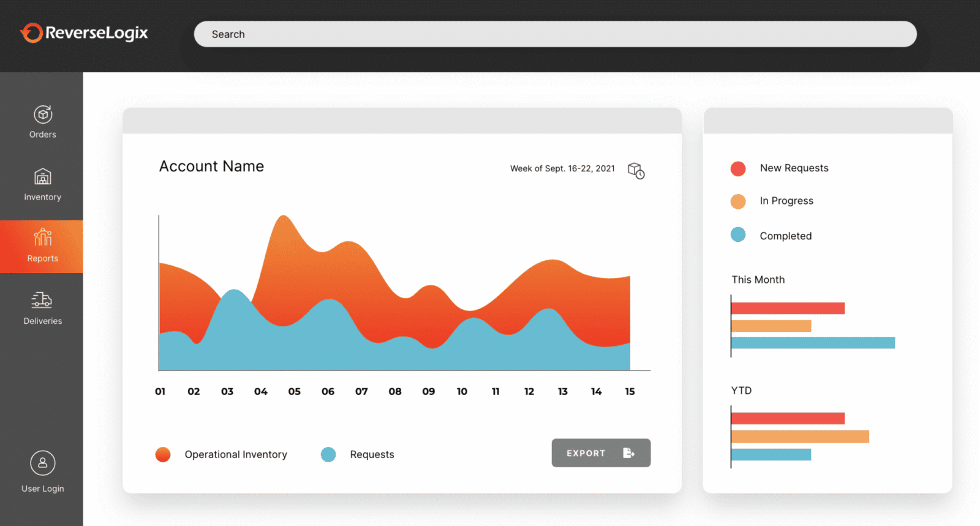Click the orange bar under This Month
980x526 pixels.
pos(771,326)
